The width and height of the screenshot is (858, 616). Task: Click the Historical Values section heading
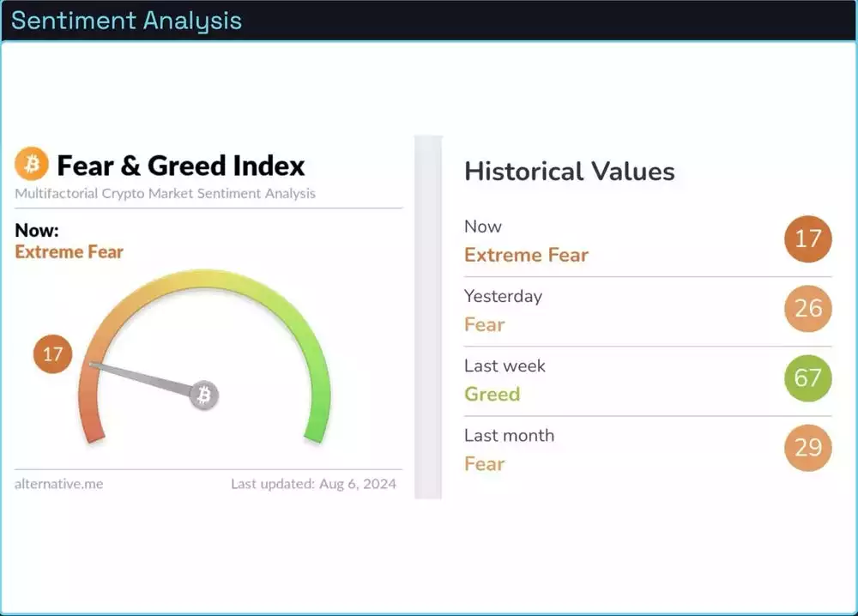coord(569,172)
